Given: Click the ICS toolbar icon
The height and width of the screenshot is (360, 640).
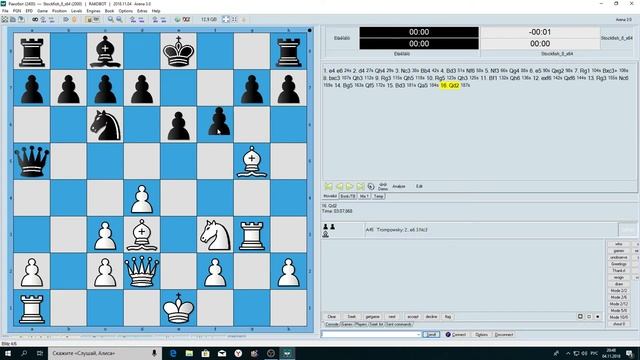Looking at the screenshot, I should tap(186, 19).
